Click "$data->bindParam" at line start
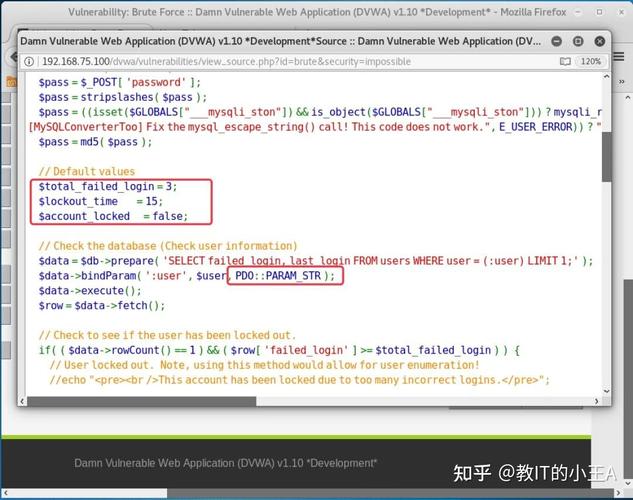The height and width of the screenshot is (500, 633). (x=88, y=276)
